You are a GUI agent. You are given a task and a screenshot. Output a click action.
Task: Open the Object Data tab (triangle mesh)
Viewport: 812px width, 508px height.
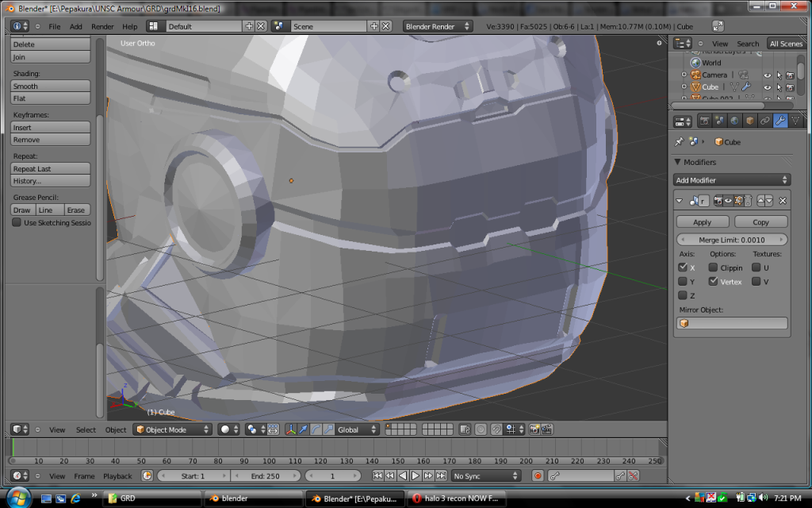[795, 121]
